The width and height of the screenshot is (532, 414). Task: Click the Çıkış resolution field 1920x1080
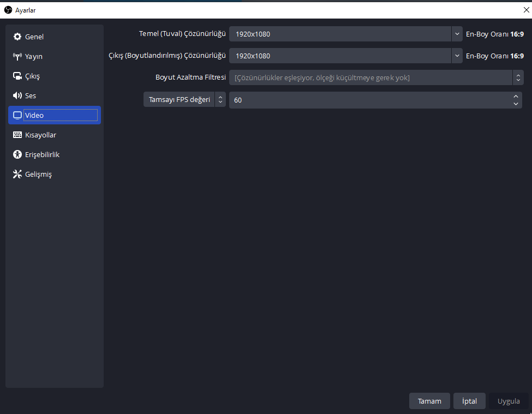tap(340, 56)
